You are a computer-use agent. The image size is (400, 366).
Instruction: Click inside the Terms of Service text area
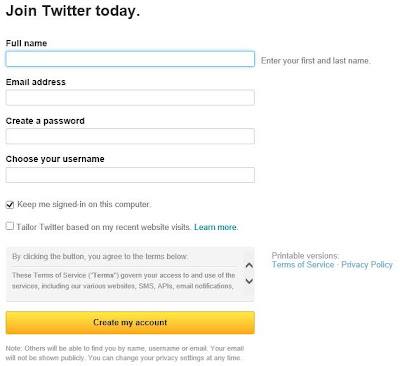click(x=124, y=281)
